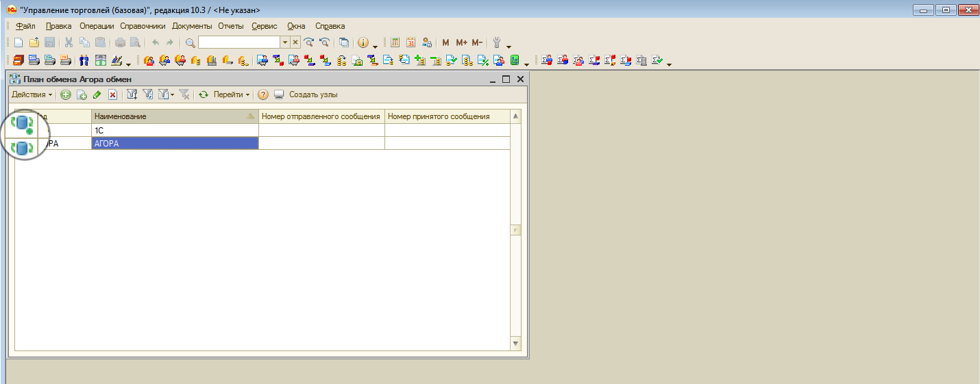Click the sigma report icon with green checkmark
980x384 pixels.
[657, 60]
